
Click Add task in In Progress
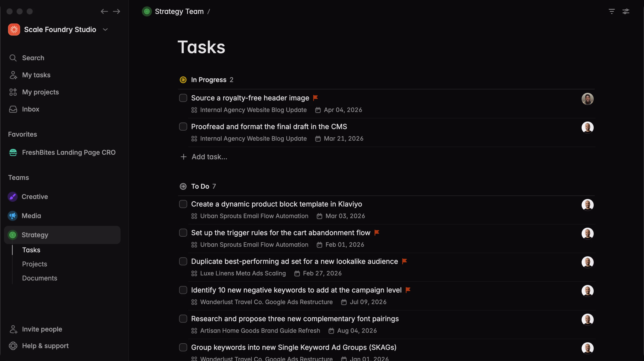pyautogui.click(x=209, y=157)
